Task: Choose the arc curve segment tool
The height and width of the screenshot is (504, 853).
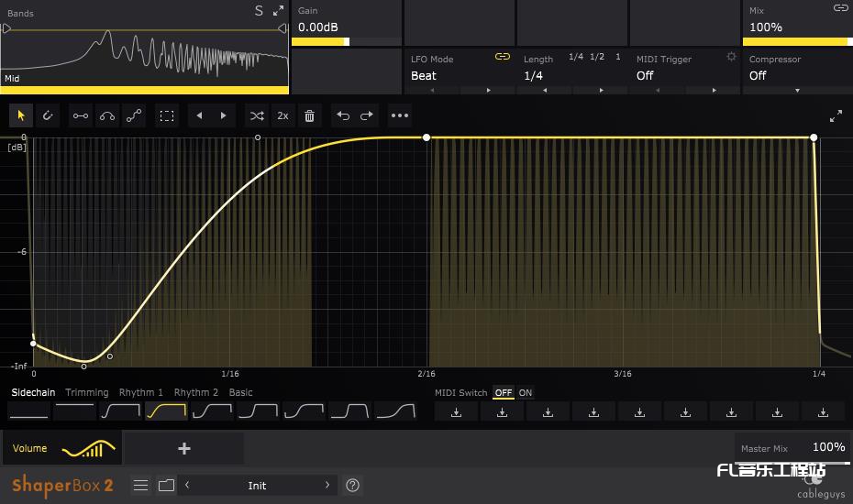Action: (107, 115)
